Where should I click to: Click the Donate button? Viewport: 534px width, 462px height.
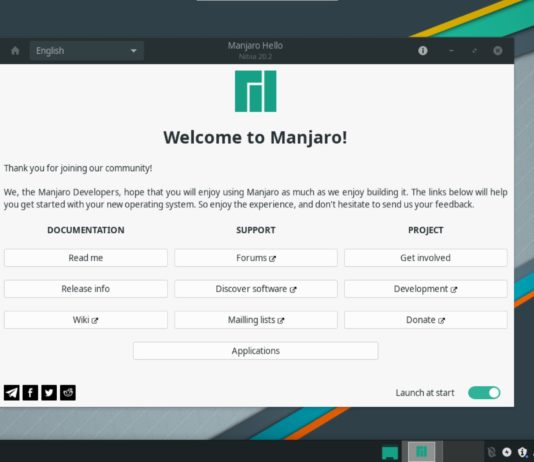[426, 320]
